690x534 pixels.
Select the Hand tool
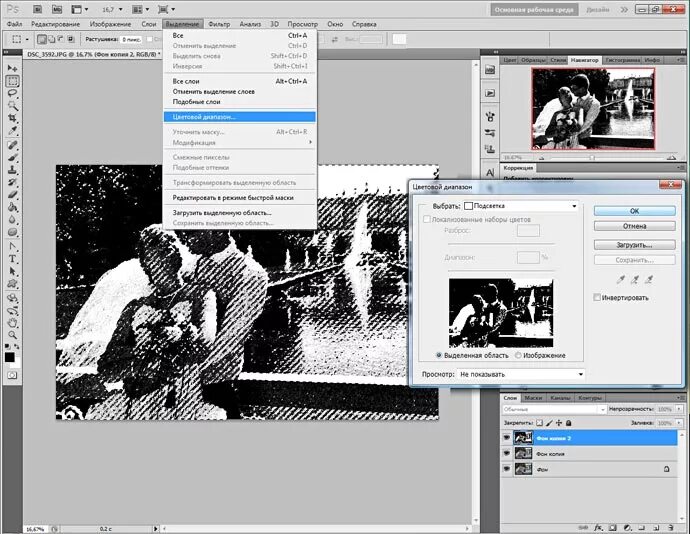[12, 323]
